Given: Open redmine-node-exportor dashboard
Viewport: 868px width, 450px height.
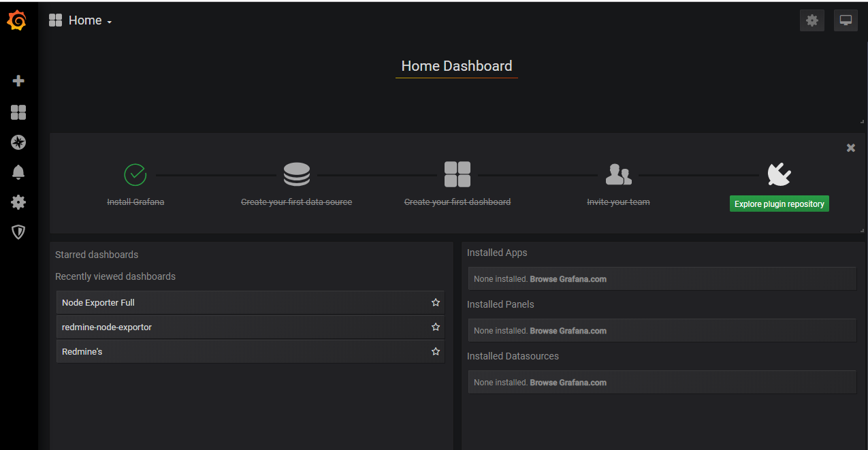Looking at the screenshot, I should click(250, 327).
